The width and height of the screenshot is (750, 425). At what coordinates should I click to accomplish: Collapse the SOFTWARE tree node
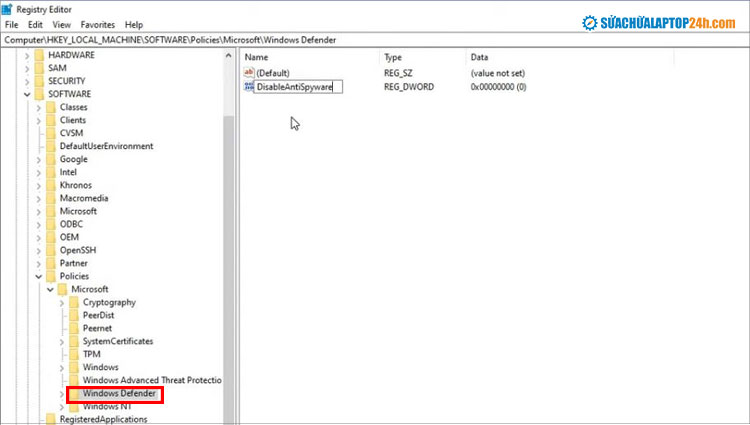pos(26,94)
